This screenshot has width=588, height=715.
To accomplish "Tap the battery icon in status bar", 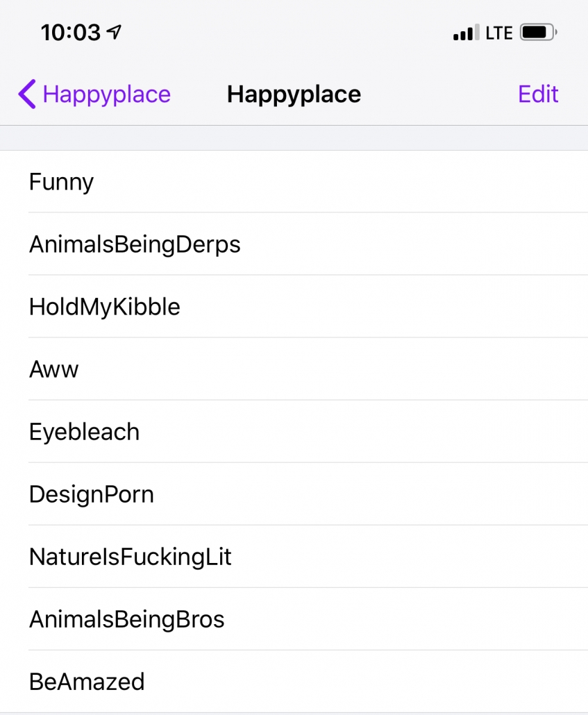I will tap(539, 33).
